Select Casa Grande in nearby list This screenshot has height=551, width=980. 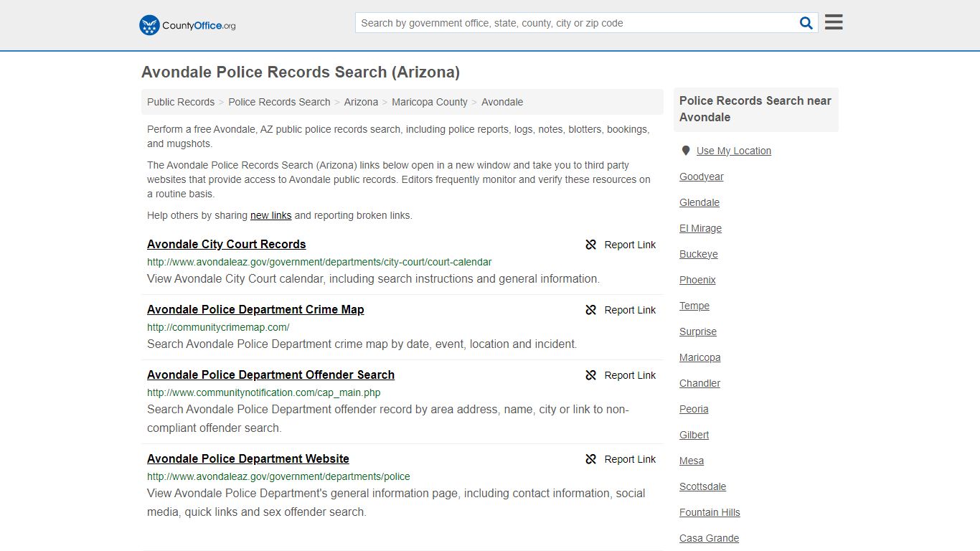[x=709, y=538]
